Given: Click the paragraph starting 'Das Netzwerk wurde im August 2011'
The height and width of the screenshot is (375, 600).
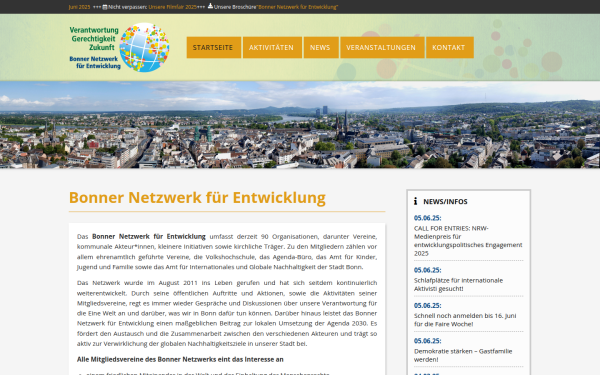Looking at the screenshot, I should coord(227,313).
